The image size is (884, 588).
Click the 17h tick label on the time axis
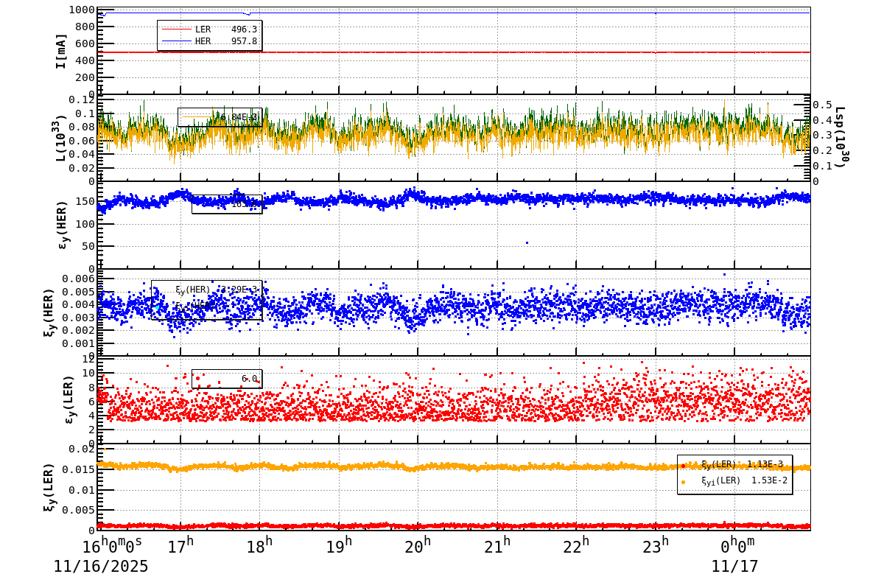pos(180,546)
